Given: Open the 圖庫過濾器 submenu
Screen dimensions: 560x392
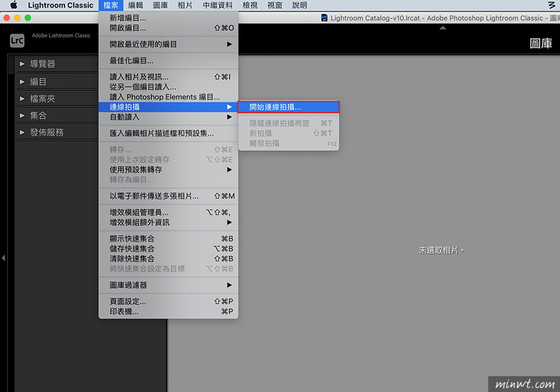Looking at the screenshot, I should pyautogui.click(x=168, y=285).
